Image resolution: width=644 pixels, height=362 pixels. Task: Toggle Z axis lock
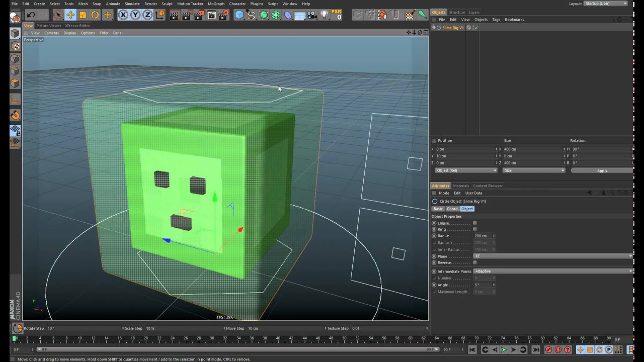[147, 15]
